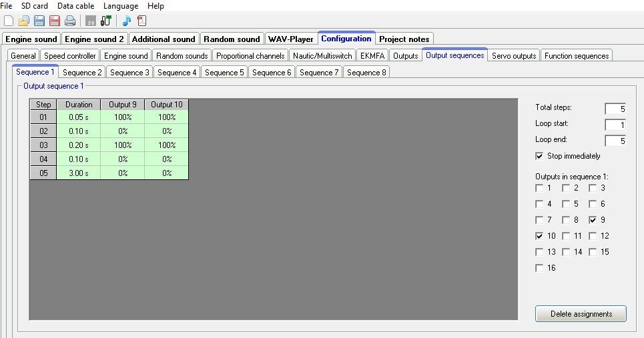Open the Language menu
Screen dimensions: 644x338
coord(121,6)
